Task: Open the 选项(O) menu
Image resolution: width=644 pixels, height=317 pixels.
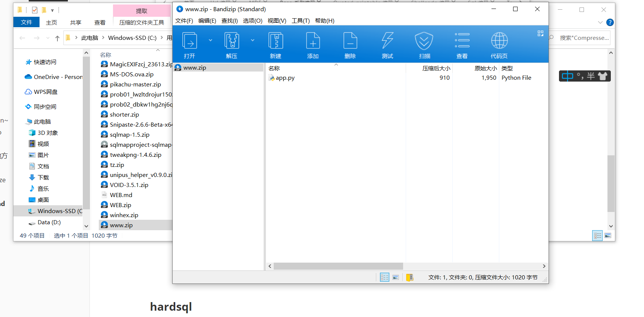Action: pyautogui.click(x=252, y=21)
